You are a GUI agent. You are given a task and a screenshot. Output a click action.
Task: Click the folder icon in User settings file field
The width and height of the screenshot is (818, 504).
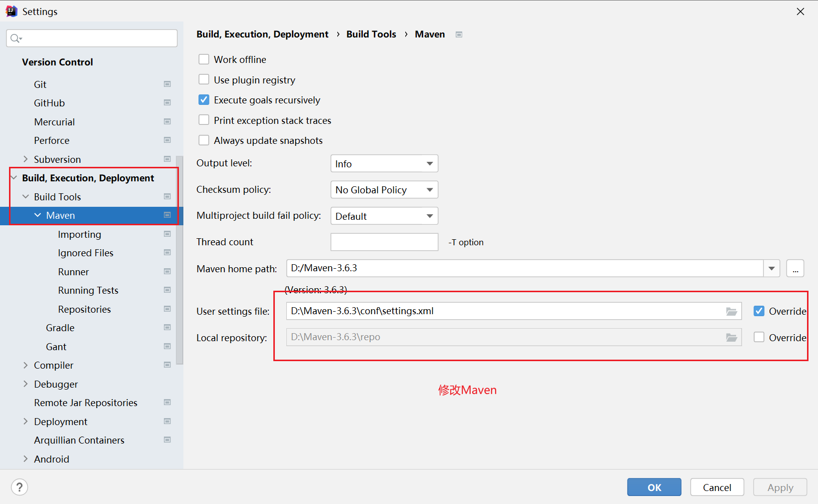click(731, 311)
